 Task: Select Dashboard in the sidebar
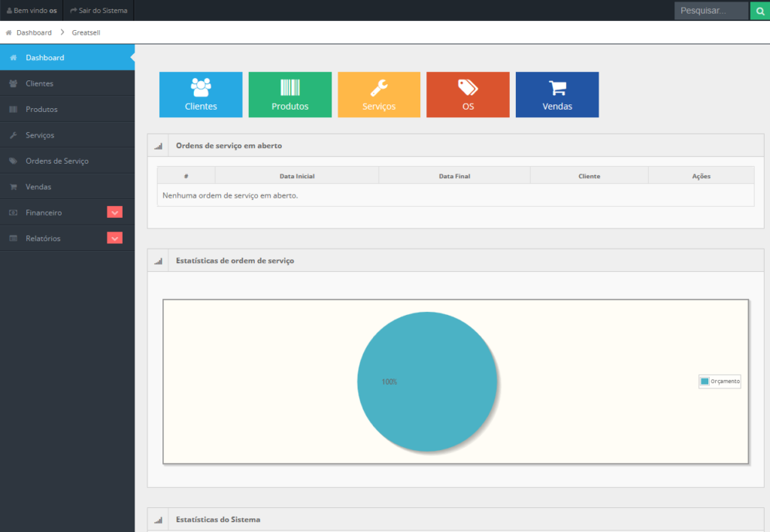(45, 58)
